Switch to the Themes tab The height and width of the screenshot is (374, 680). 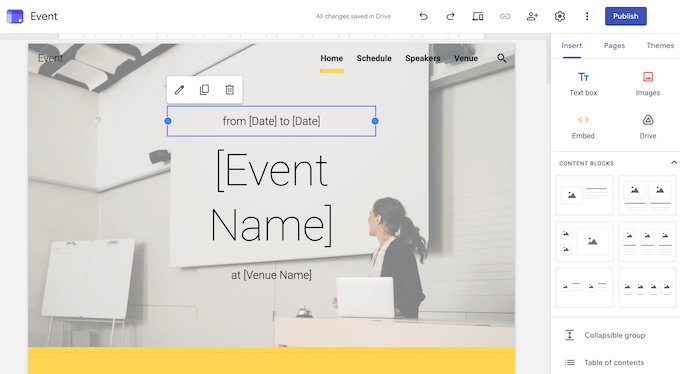(660, 46)
